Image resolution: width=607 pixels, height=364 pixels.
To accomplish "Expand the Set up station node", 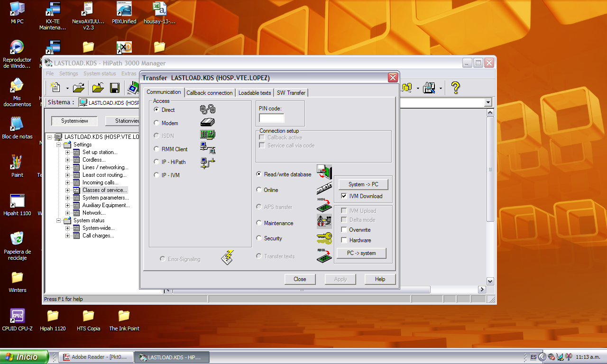I will (68, 152).
